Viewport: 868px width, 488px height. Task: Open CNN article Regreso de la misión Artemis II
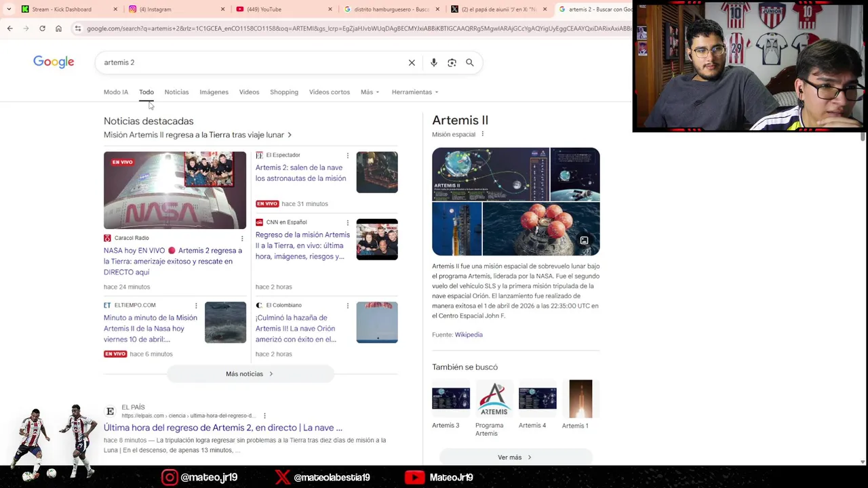(302, 245)
